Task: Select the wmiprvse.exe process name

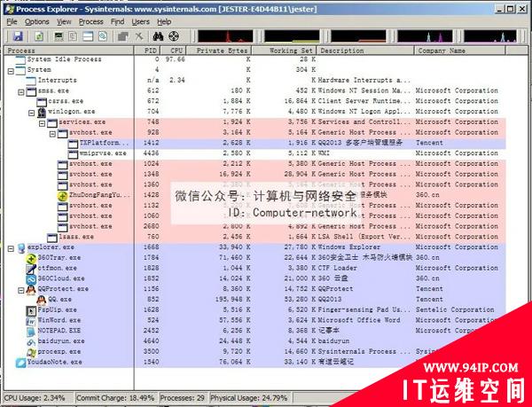Action: [x=103, y=153]
